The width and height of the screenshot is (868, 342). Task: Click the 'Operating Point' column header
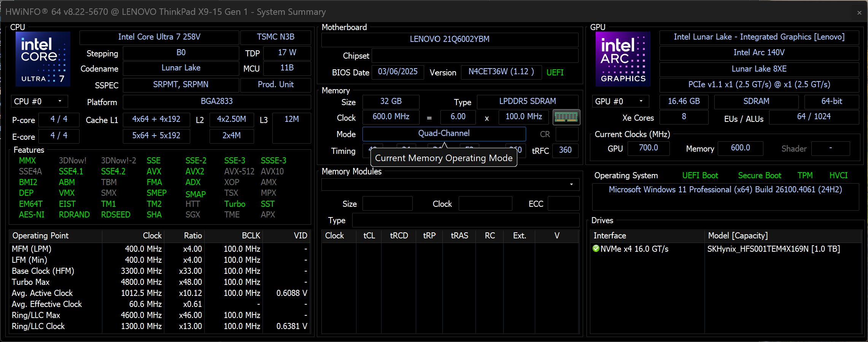pos(56,236)
